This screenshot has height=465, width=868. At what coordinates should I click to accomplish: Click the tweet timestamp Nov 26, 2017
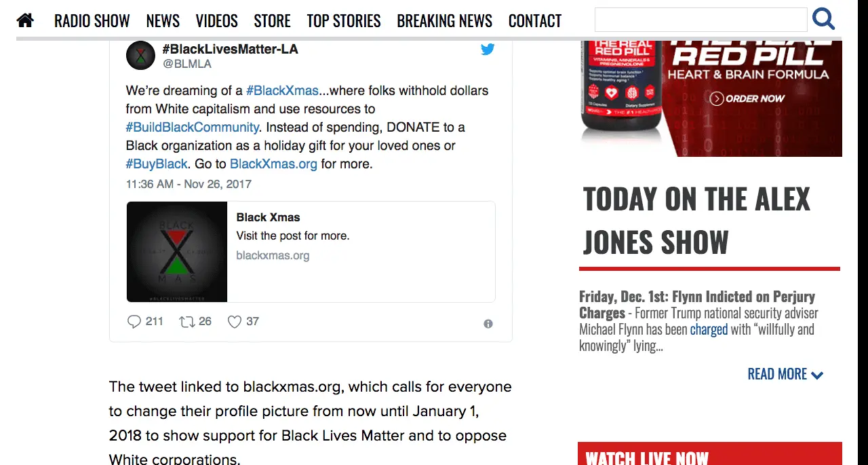tap(189, 184)
